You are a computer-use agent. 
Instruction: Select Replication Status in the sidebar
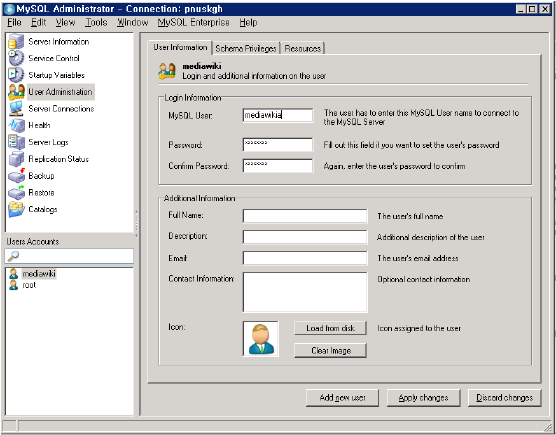coord(59,159)
